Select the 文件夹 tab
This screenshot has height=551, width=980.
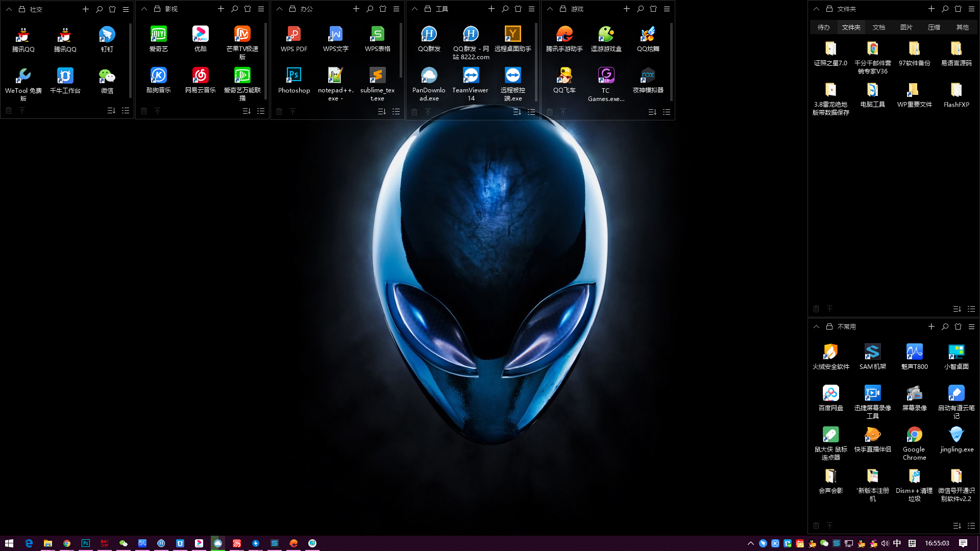click(851, 28)
